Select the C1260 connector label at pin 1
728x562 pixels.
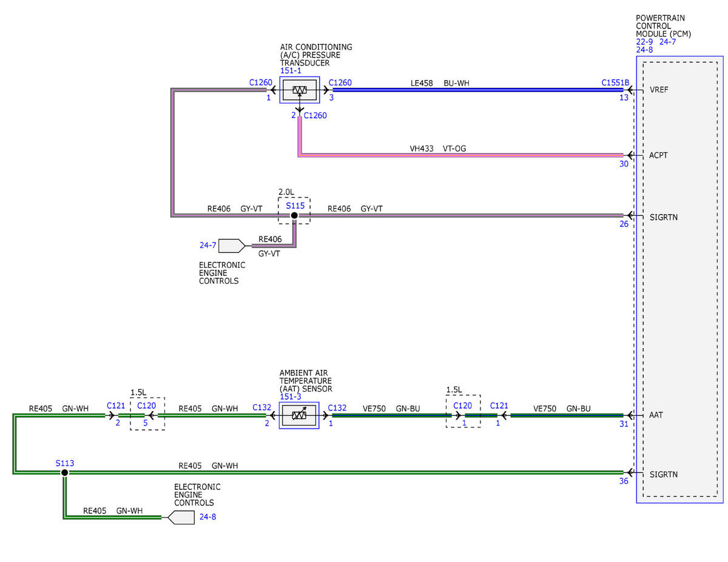[x=261, y=82]
